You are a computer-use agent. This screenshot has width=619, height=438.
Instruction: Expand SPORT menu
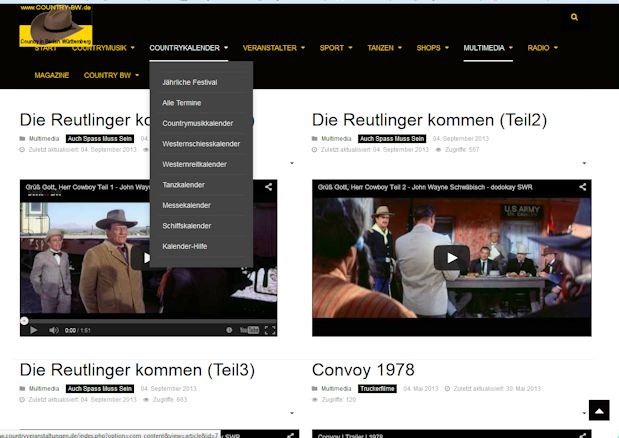(336, 48)
